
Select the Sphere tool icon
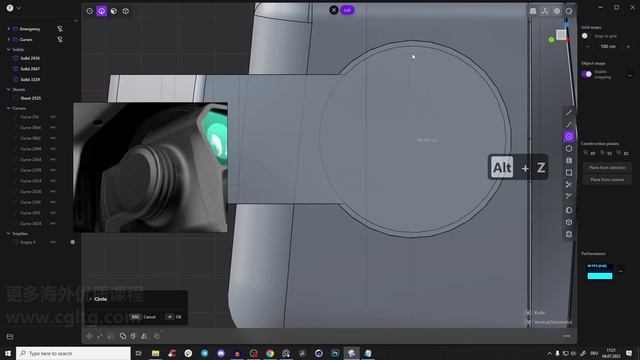[569, 210]
